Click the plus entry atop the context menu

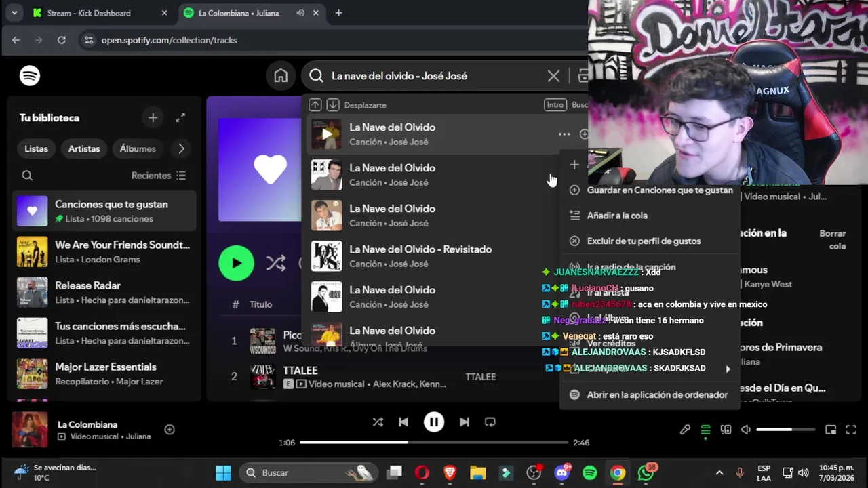coord(574,165)
